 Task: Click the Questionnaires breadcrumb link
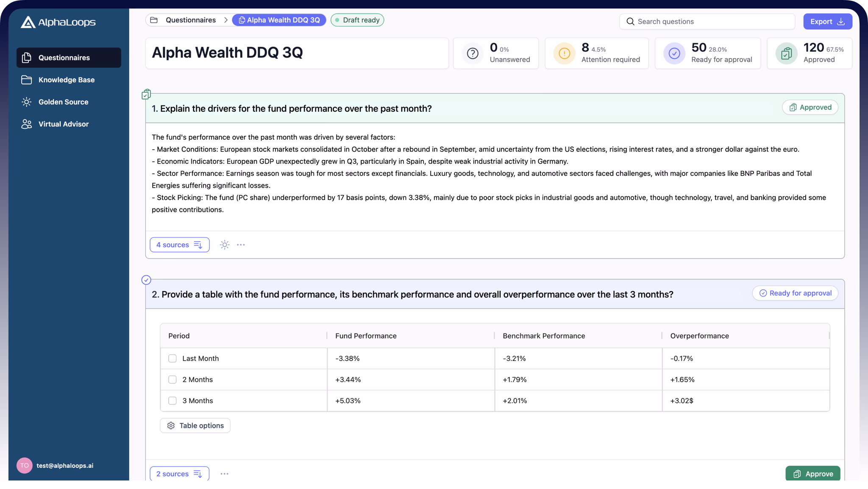pyautogui.click(x=190, y=20)
